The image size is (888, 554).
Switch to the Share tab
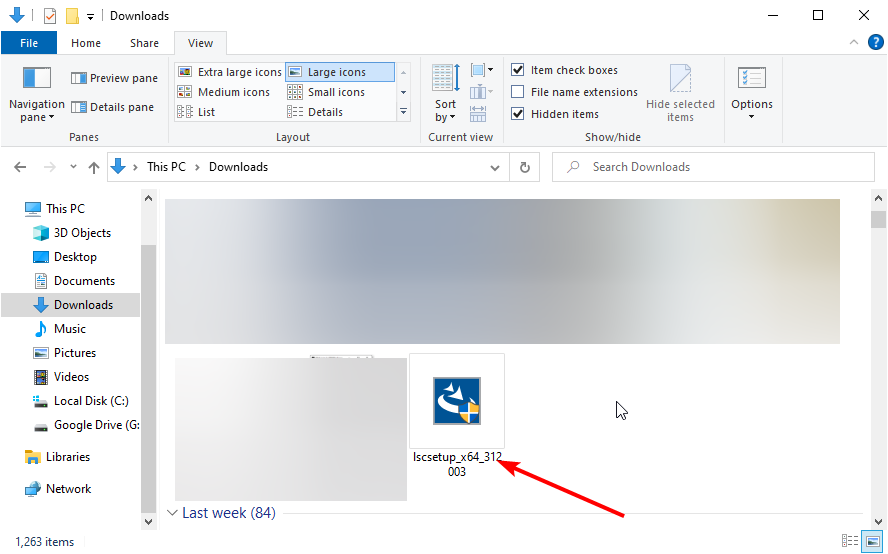click(144, 43)
